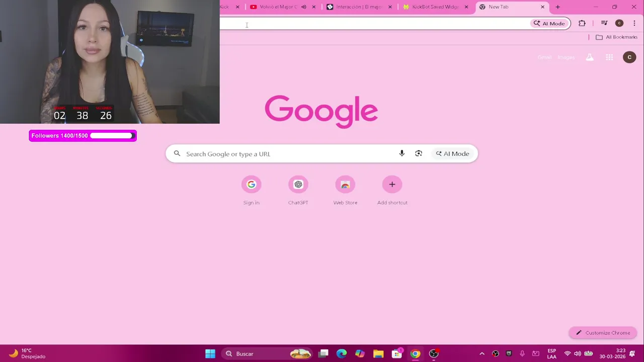Click the Google logo

[321, 111]
